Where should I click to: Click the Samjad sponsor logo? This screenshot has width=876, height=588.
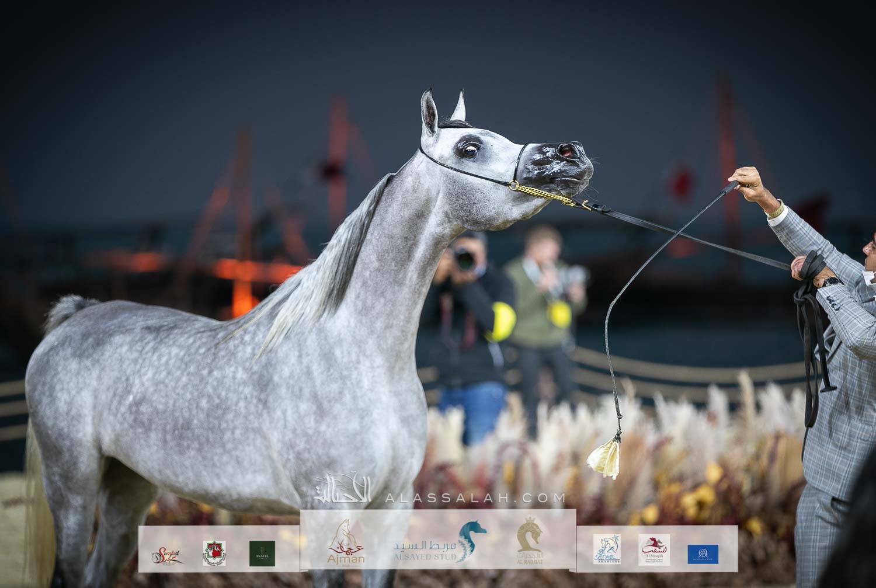click(x=166, y=554)
